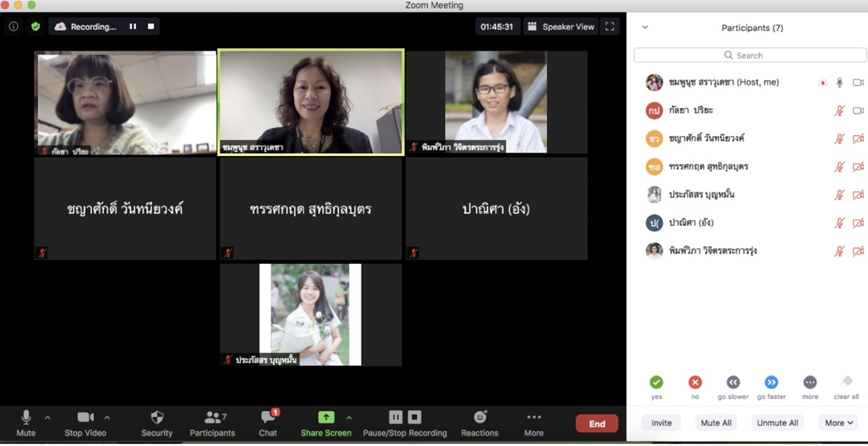Screen dimensions: 868x446
Task: Expand audio options arrow beside Mute
Action: (48, 418)
